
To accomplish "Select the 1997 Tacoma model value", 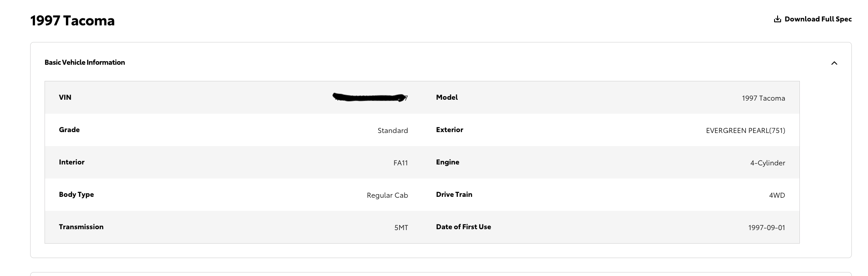I will 763,98.
